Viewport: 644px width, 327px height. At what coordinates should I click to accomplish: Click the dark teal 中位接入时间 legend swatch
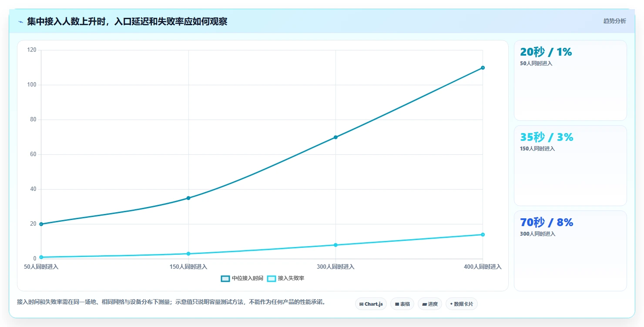[x=225, y=278]
